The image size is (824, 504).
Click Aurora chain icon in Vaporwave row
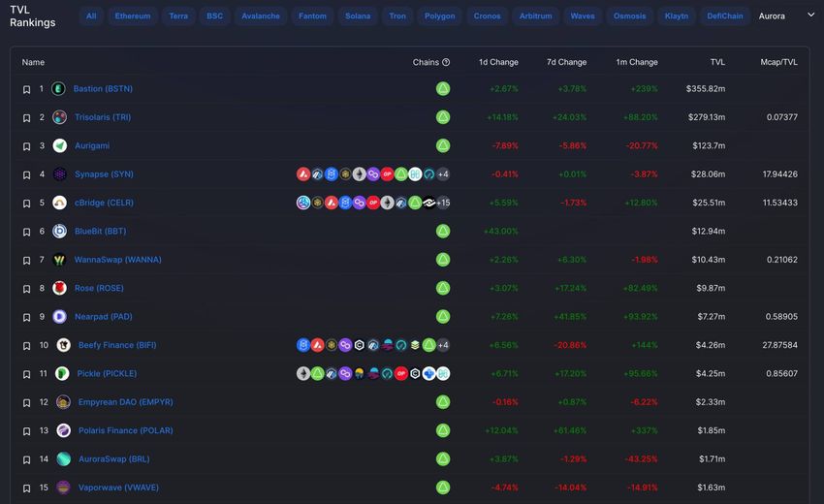coord(443,488)
